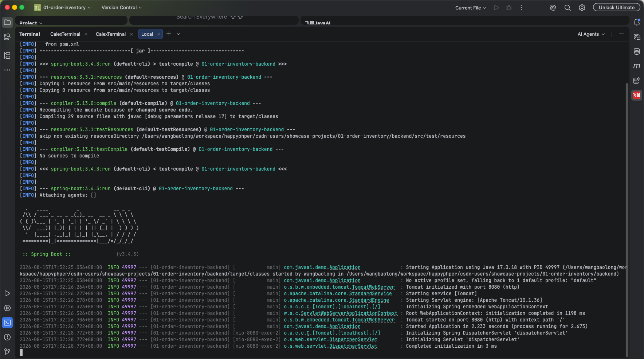Open IDE settings gear menu

[582, 8]
